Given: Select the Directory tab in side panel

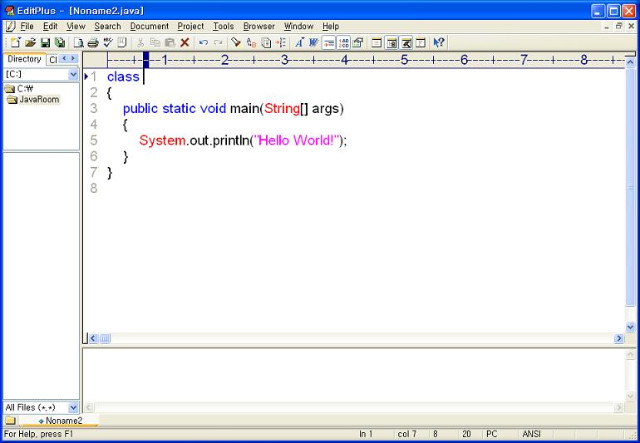Looking at the screenshot, I should (x=24, y=59).
